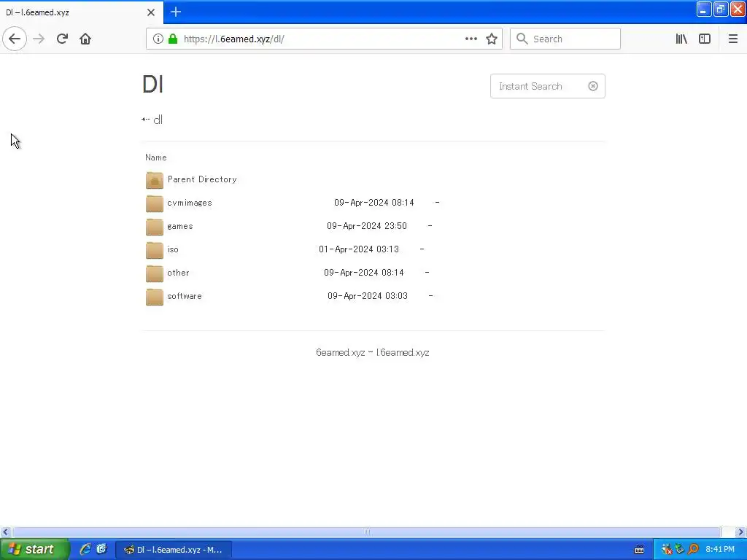Click the 09-Apr-2024 23:50 date text
The height and width of the screenshot is (560, 747).
[367, 226]
